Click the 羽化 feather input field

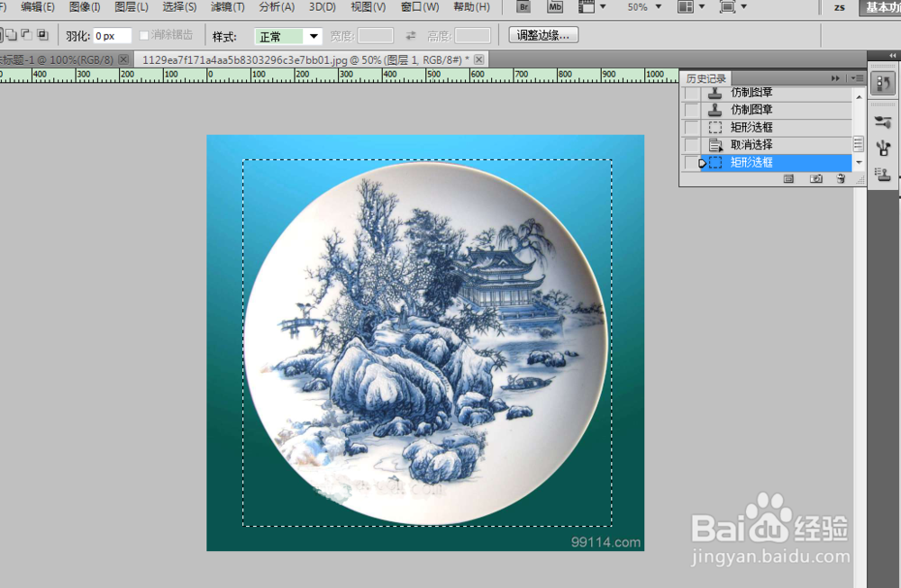[112, 36]
